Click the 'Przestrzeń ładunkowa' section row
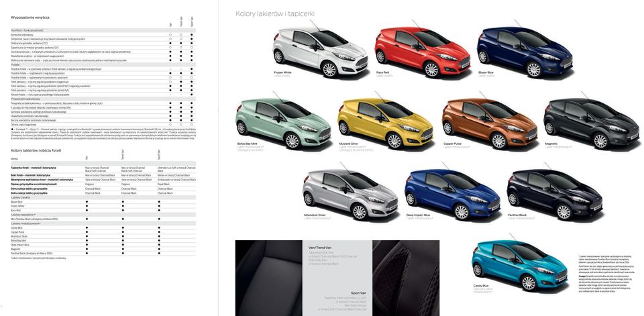This screenshot has width=644, height=316. point(103,99)
